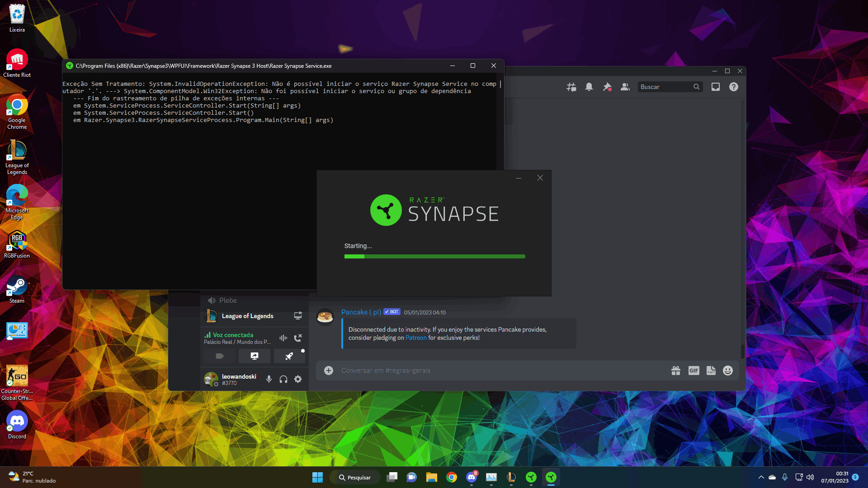Toggle Discord noise suppression icon
Image resolution: width=868 pixels, height=488 pixels.
(x=283, y=338)
